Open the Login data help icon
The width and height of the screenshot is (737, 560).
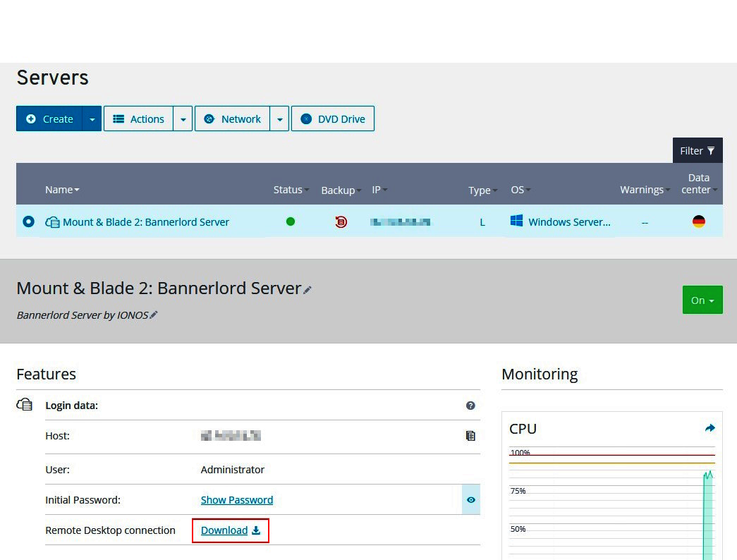470,406
